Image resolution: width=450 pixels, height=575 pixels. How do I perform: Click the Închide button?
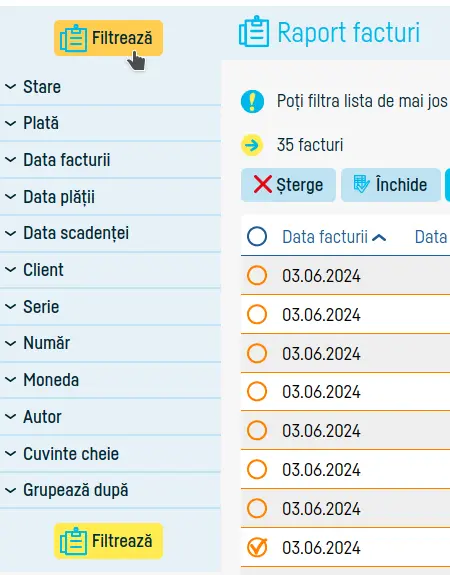point(391,185)
